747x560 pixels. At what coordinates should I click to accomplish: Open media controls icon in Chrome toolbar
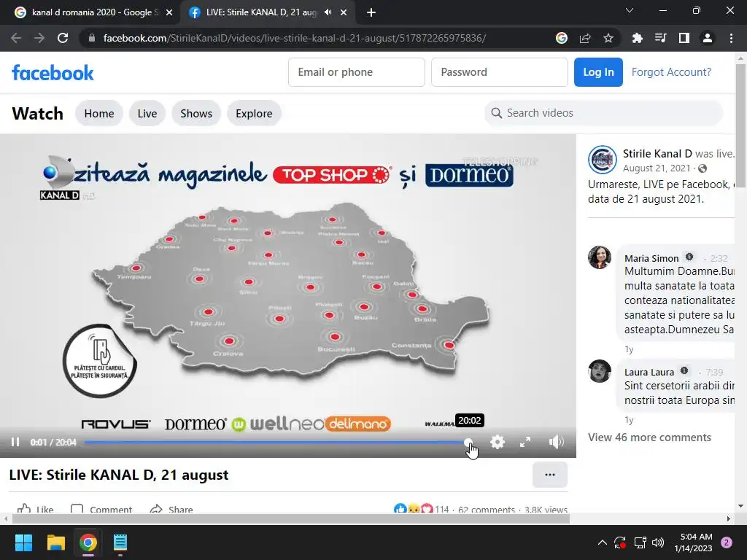tap(661, 38)
